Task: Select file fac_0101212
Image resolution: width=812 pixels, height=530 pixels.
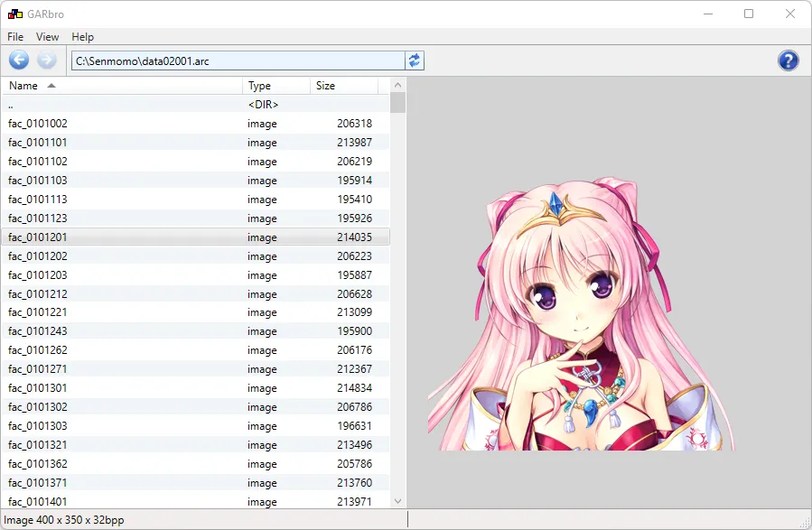Action: click(196, 294)
